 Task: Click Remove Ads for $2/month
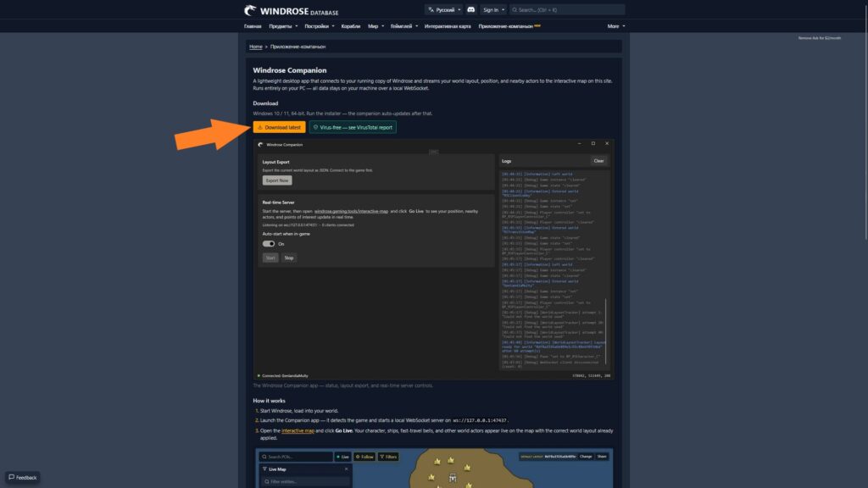820,38
